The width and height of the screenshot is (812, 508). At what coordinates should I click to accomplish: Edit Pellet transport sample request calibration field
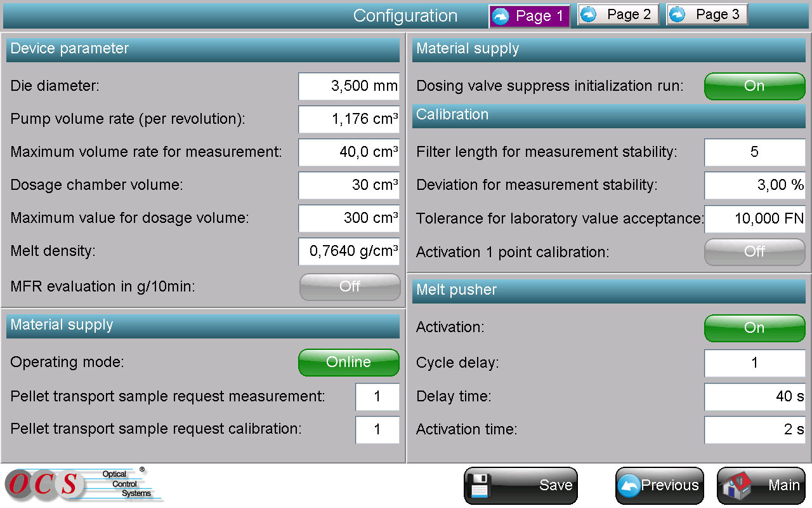[377, 430]
